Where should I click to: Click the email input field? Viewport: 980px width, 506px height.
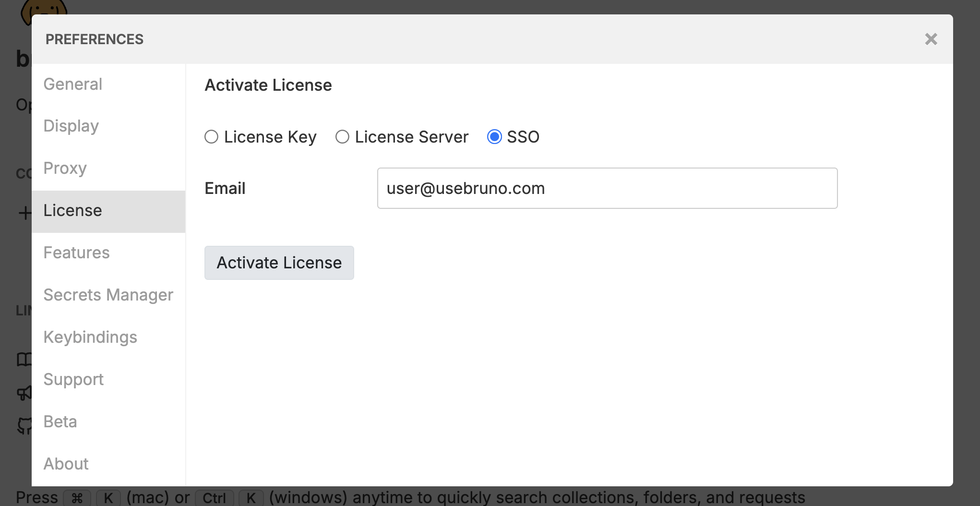(x=607, y=188)
